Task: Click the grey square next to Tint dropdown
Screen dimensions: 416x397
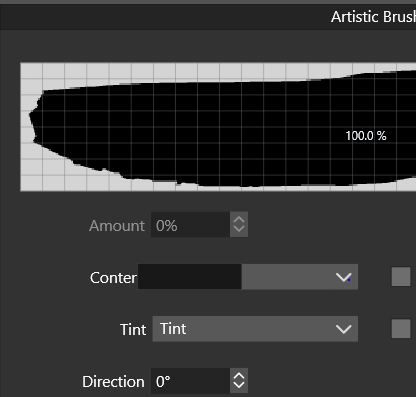Action: (401, 329)
